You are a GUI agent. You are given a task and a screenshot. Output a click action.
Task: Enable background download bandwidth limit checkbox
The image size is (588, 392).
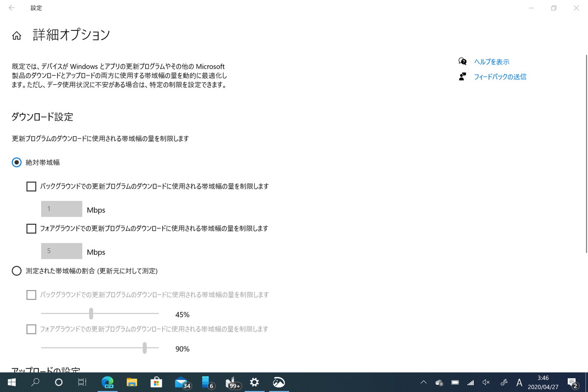pos(31,186)
